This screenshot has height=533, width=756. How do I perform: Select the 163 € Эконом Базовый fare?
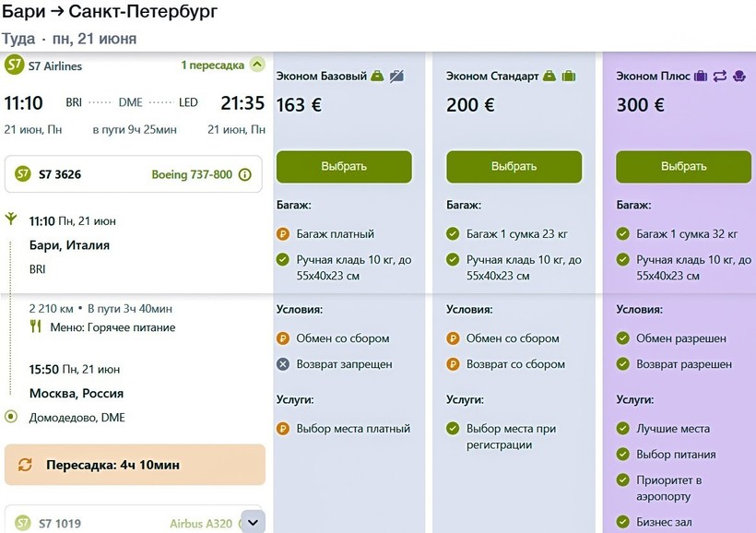(x=344, y=167)
